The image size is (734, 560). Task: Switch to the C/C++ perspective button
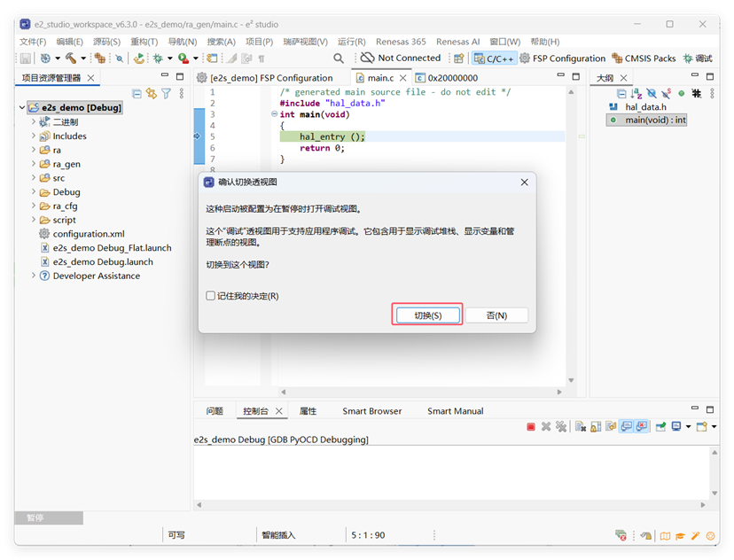pos(495,58)
